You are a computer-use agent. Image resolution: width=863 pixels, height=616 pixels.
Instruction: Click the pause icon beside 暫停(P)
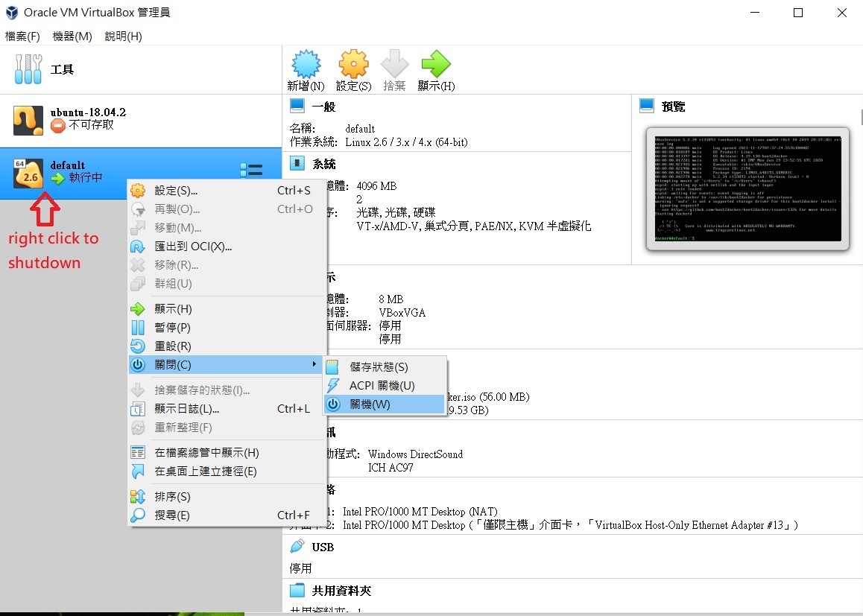tap(138, 327)
